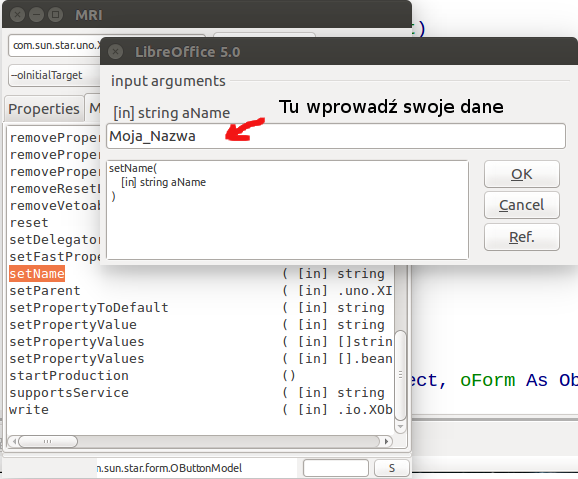Image resolution: width=578 pixels, height=479 pixels.
Task: Click the horizontal scrollbar right arrow
Action: [x=386, y=441]
